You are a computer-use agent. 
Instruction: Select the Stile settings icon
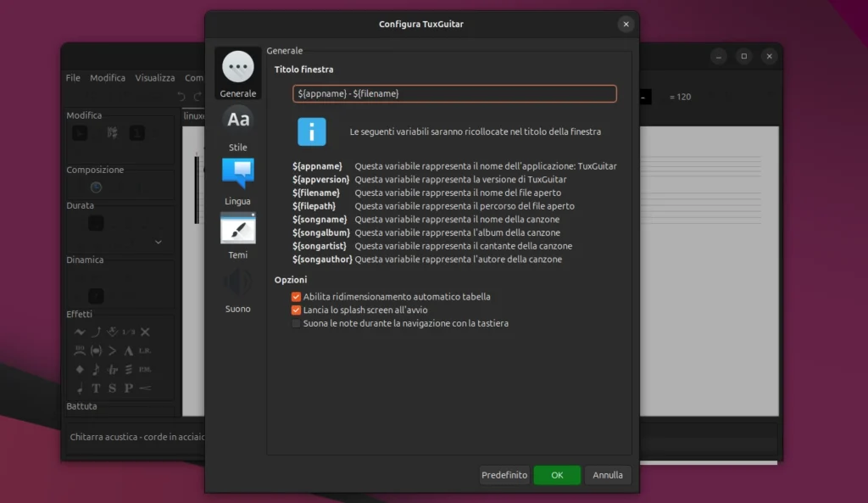(x=237, y=127)
